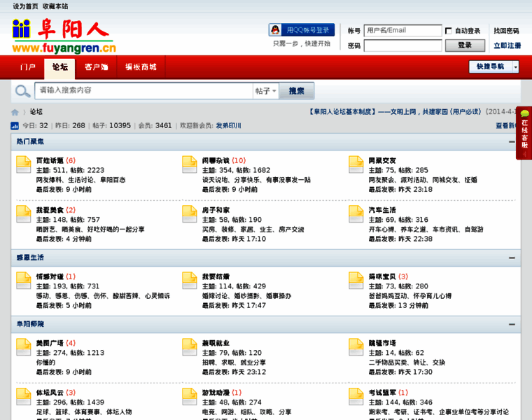This screenshot has width=532, height=420.
Task: Open the 我要结婚 forum folder icon
Action: pyautogui.click(x=190, y=281)
